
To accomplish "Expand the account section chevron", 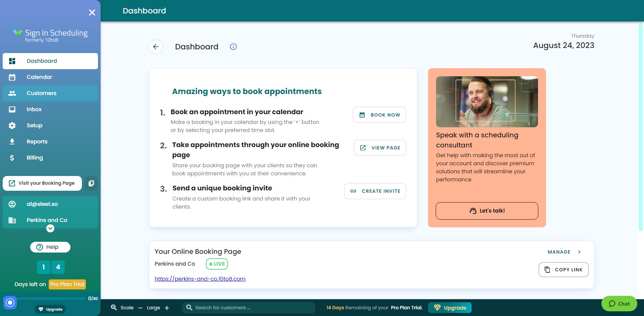I will [50, 228].
